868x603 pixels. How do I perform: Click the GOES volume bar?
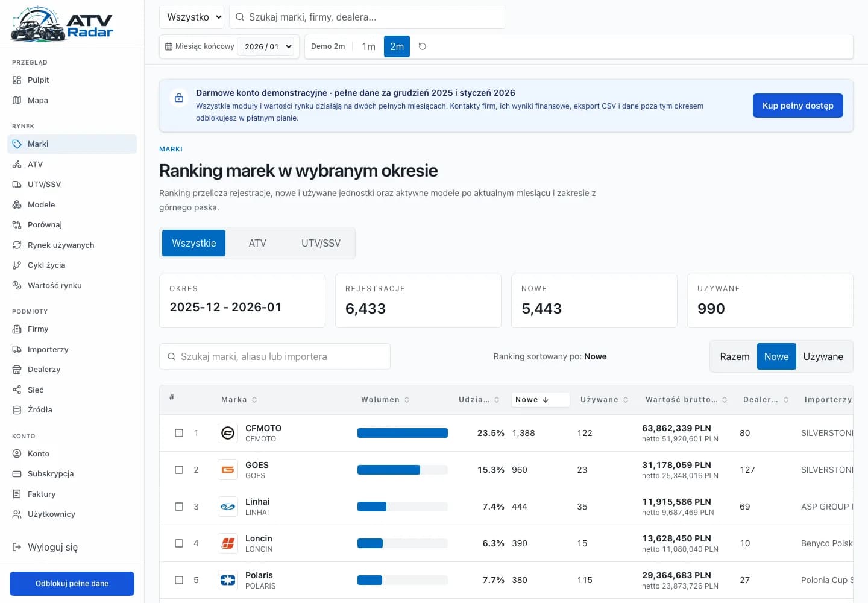[403, 470]
